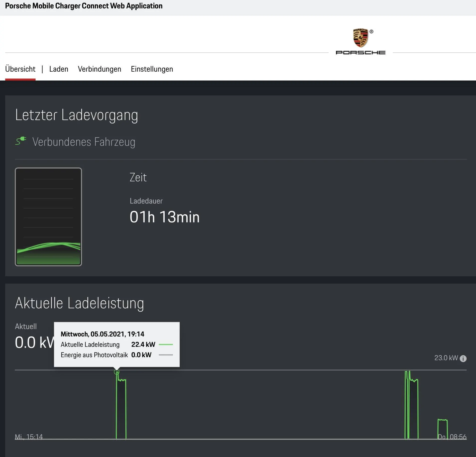The height and width of the screenshot is (457, 476).
Task: Click the 'Aktuell' label above 0.0 kW
Action: pyautogui.click(x=26, y=326)
